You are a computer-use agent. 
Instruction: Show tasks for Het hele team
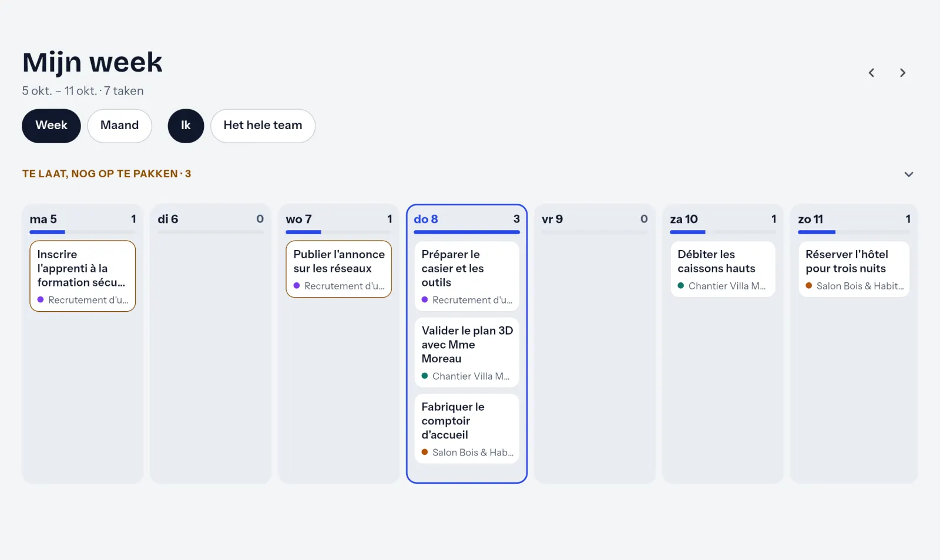pos(263,126)
